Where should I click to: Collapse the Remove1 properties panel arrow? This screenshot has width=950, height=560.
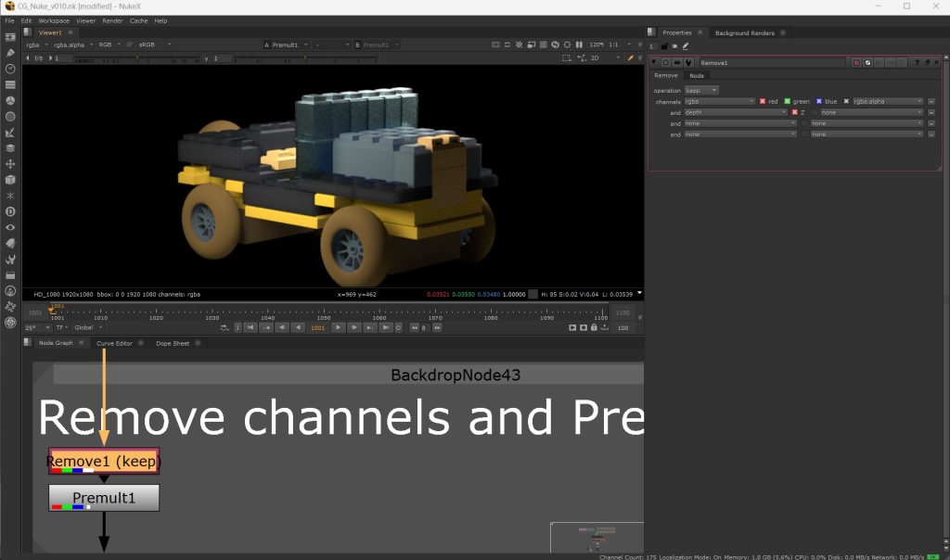click(x=654, y=62)
